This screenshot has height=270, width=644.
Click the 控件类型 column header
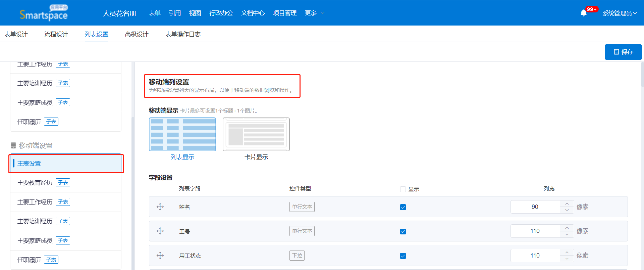click(300, 189)
